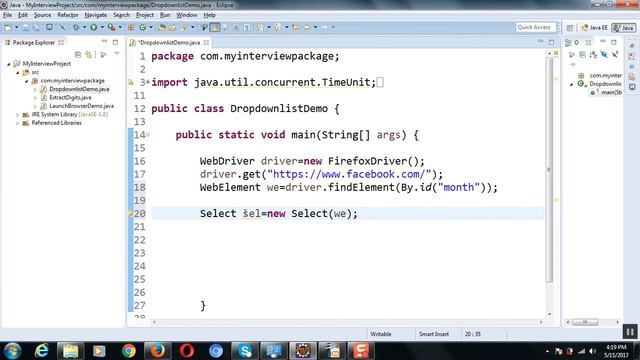This screenshot has width=640, height=360.
Task: Select the DropdownlistDemo.java editor tab
Action: coord(169,42)
